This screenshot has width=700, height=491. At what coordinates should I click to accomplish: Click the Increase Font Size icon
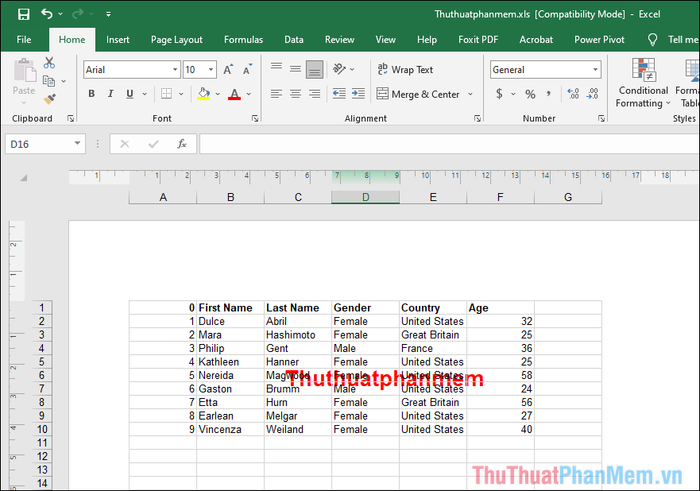pos(229,70)
